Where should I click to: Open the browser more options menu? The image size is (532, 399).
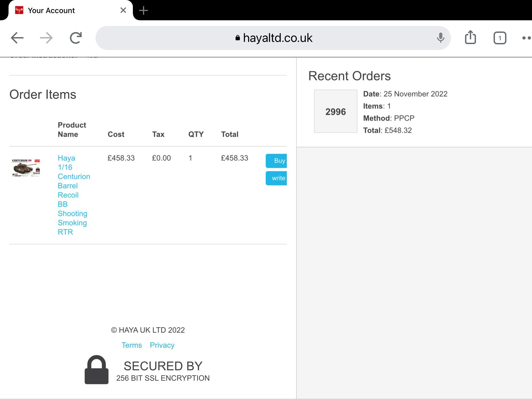pos(526,38)
